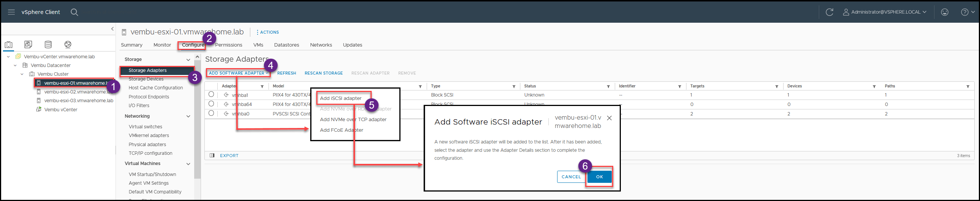Image resolution: width=980 pixels, height=201 pixels.
Task: Select vmhba0 radio button
Action: pyautogui.click(x=211, y=113)
